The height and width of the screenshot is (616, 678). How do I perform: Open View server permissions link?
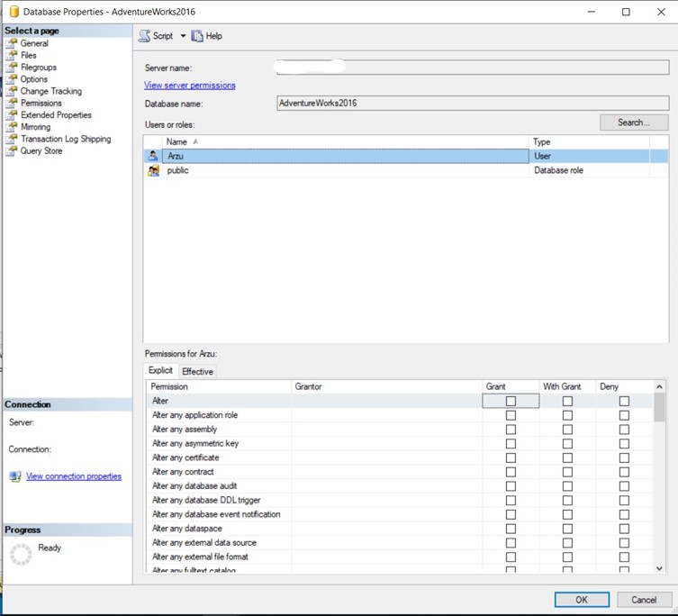tap(189, 86)
